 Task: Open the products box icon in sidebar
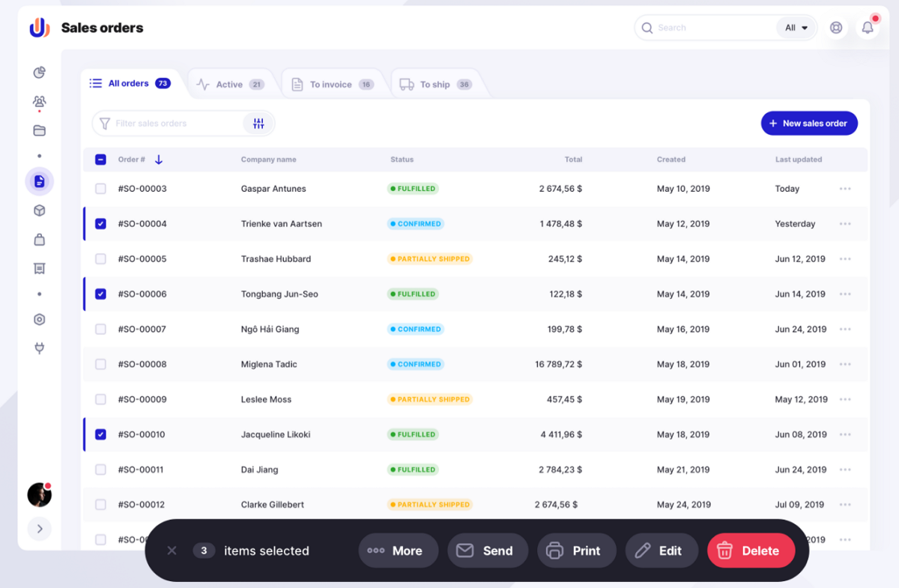40,210
